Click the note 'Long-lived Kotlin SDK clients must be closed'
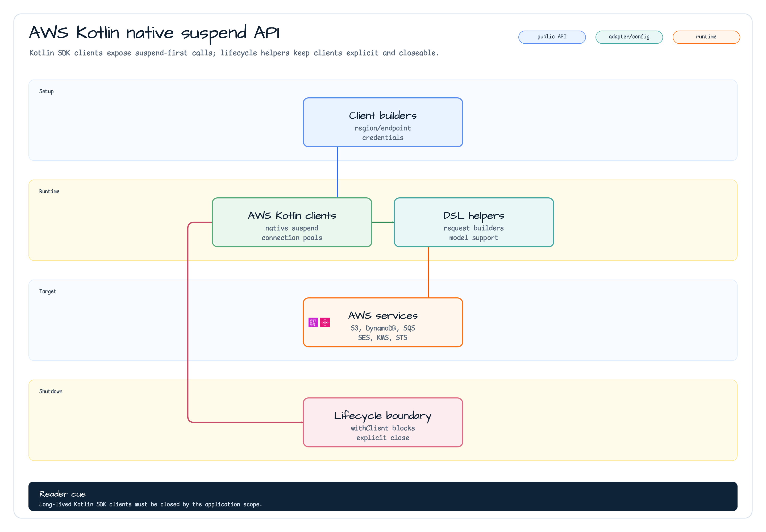The width and height of the screenshot is (766, 532). coord(151,504)
